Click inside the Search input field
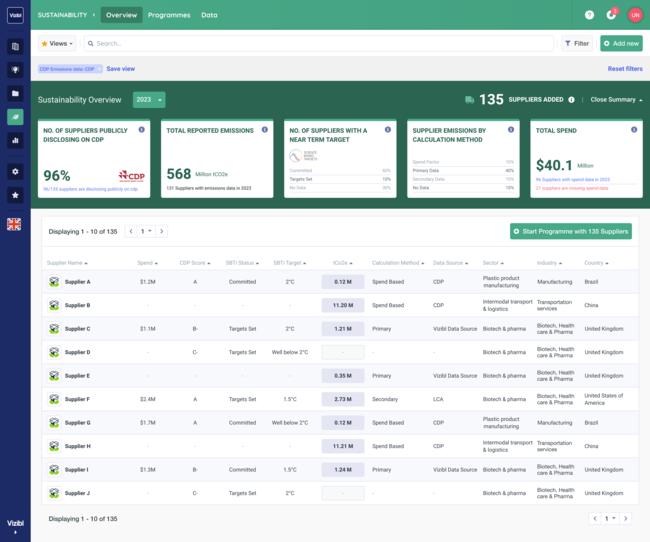This screenshot has height=542, width=650. pyautogui.click(x=320, y=44)
